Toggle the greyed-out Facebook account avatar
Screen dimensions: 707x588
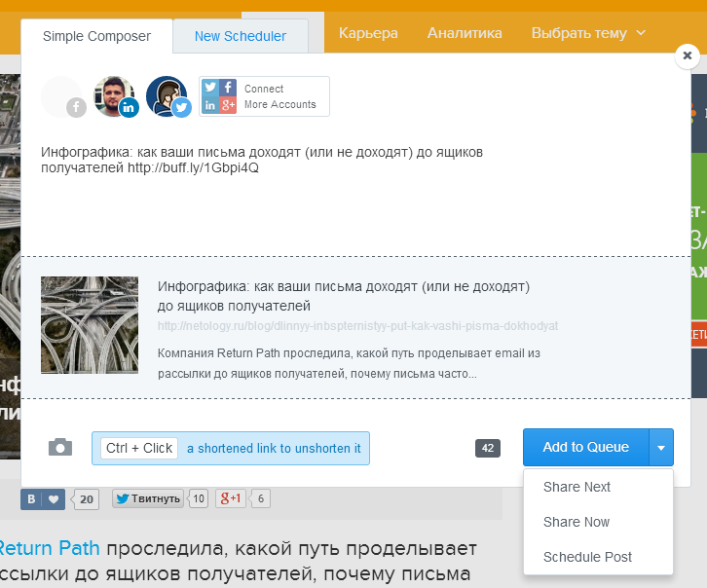[x=62, y=97]
